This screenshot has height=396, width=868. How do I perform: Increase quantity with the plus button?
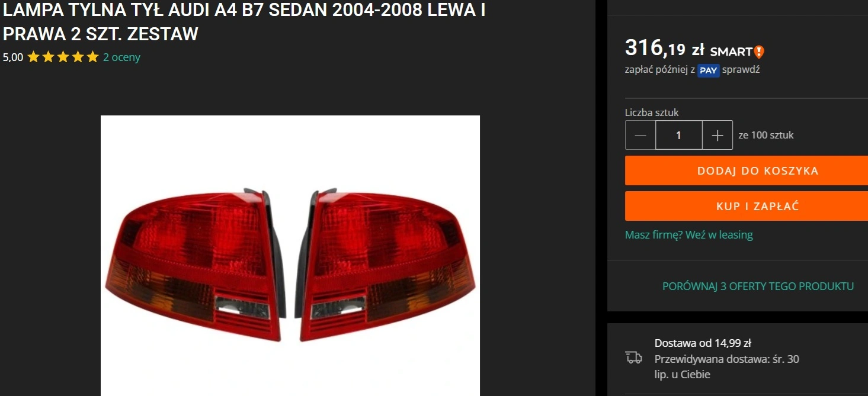[x=718, y=135]
